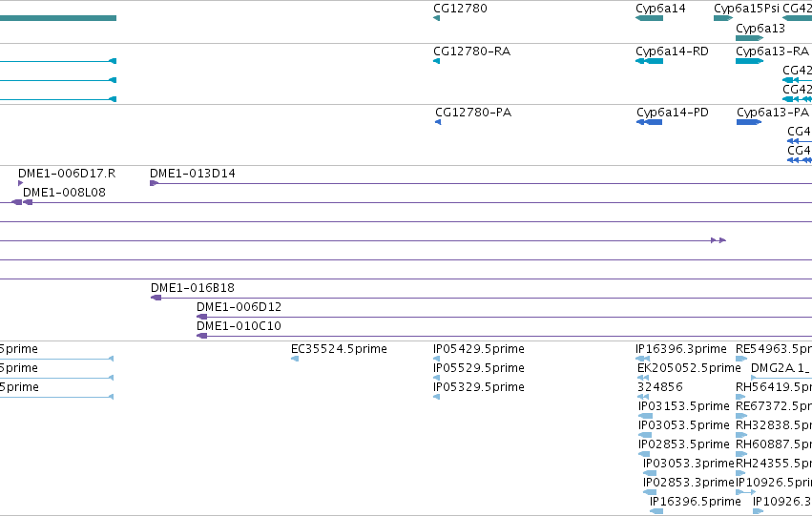Open protein feature Cyp6a14-PD
The width and height of the screenshot is (812, 516).
(672, 113)
